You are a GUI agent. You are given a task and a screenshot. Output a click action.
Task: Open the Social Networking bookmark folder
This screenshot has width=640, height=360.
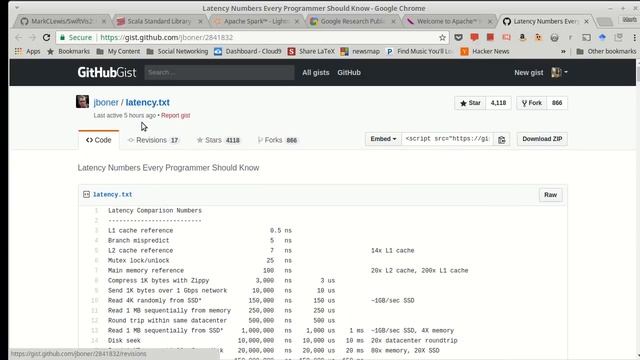[177, 51]
